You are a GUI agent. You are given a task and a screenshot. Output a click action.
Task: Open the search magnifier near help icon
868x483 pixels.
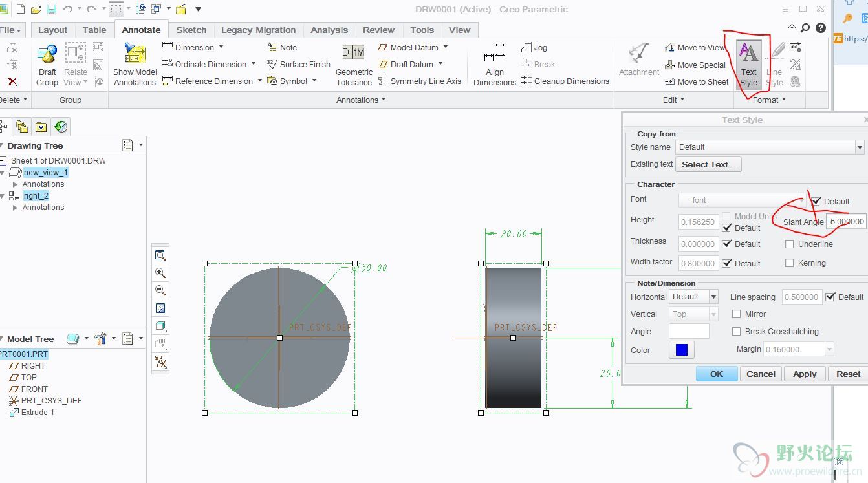coord(805,28)
